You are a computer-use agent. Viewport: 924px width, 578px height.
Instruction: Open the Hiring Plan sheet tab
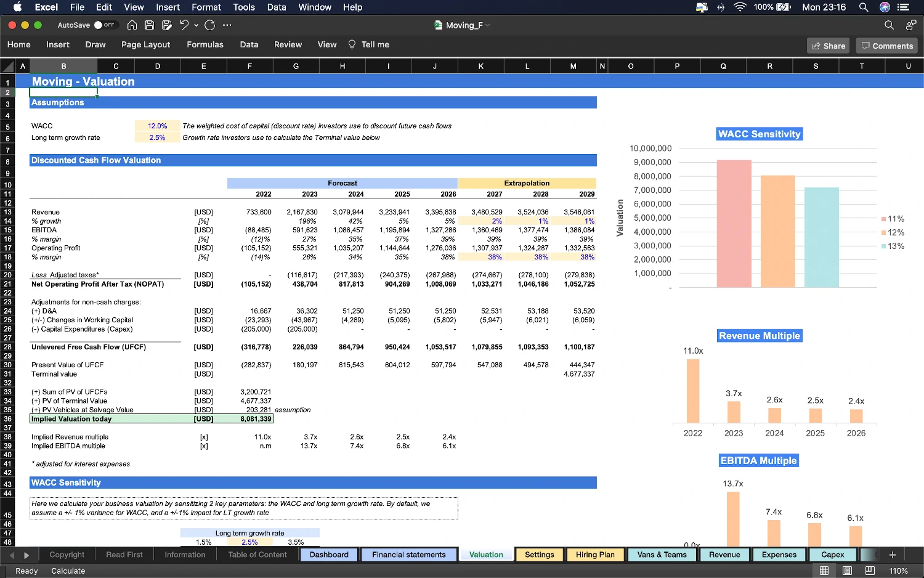[595, 555]
